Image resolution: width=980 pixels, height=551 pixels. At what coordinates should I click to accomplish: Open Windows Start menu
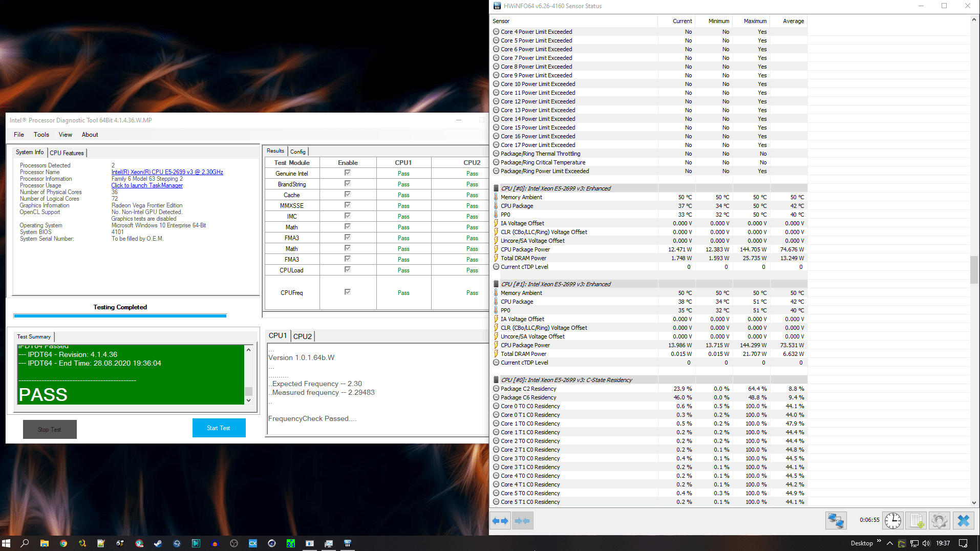click(x=6, y=543)
